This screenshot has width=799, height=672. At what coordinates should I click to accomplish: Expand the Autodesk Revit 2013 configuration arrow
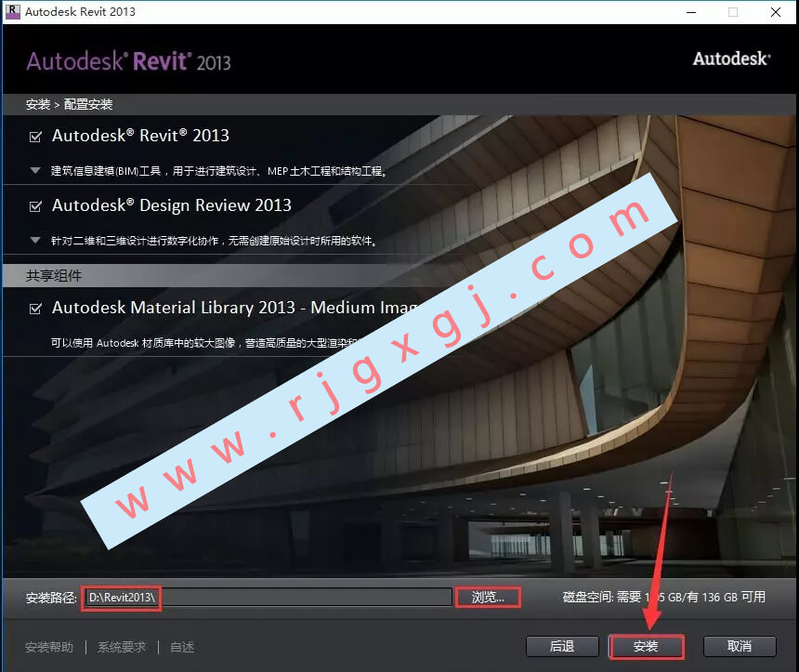tap(35, 170)
